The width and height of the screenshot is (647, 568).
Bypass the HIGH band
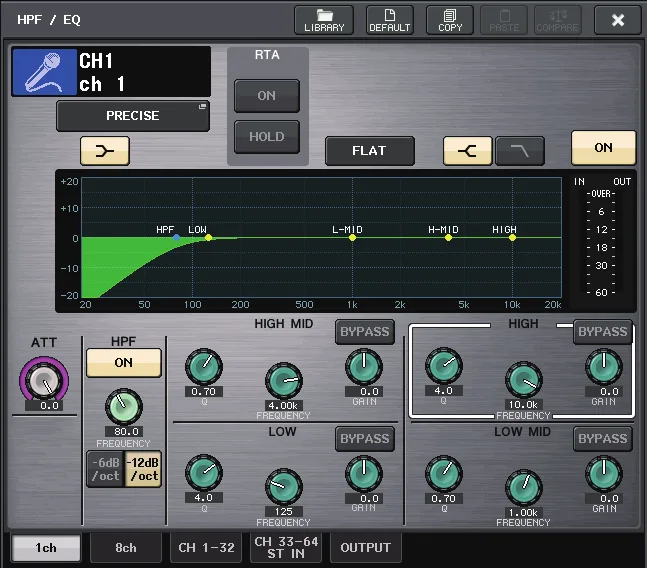[x=602, y=332]
